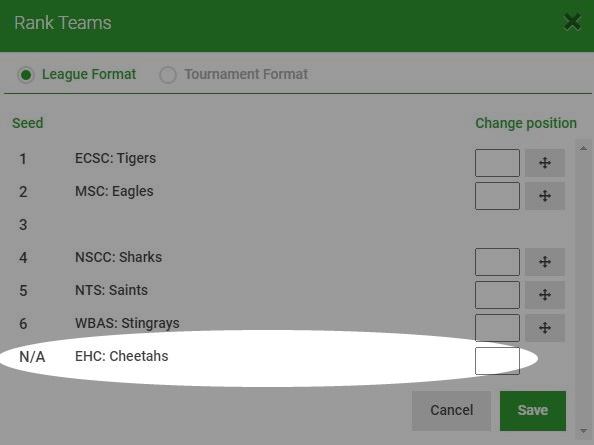Click the position field for ECSC: Tigers
This screenshot has width=594, height=445.
497,163
